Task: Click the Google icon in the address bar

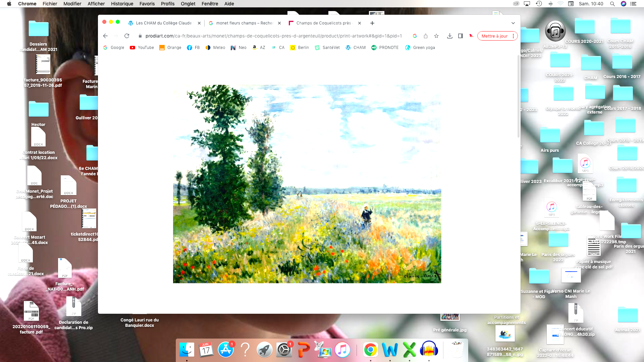Action: pos(415,36)
